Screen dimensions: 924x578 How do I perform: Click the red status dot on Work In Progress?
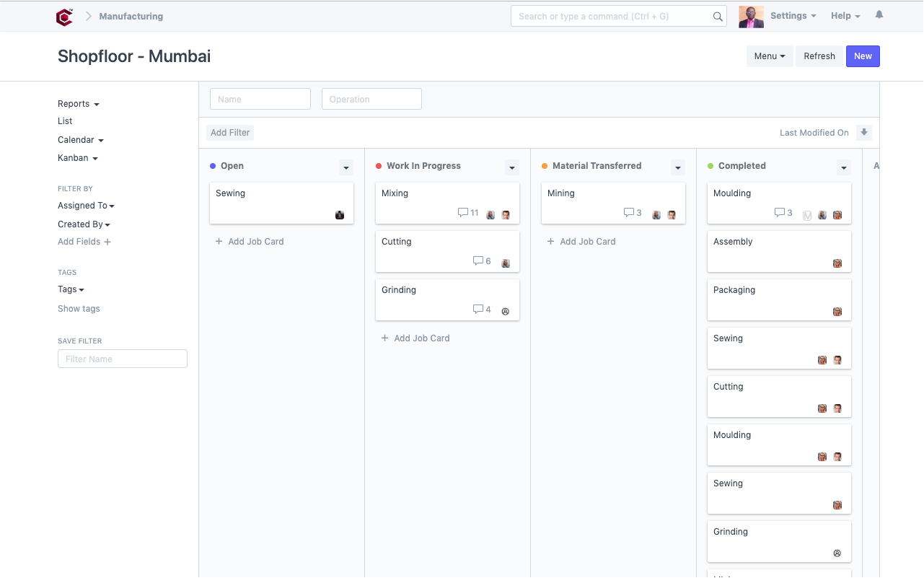coord(378,165)
